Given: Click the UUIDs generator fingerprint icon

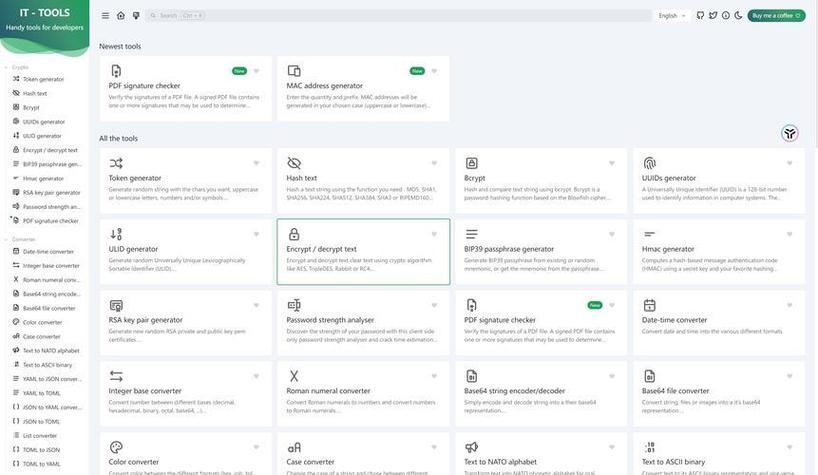Looking at the screenshot, I should (649, 163).
